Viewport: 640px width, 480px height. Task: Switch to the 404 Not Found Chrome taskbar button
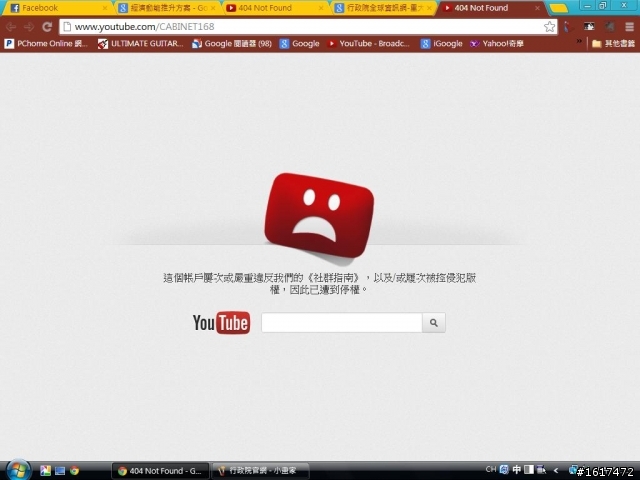pyautogui.click(x=160, y=471)
